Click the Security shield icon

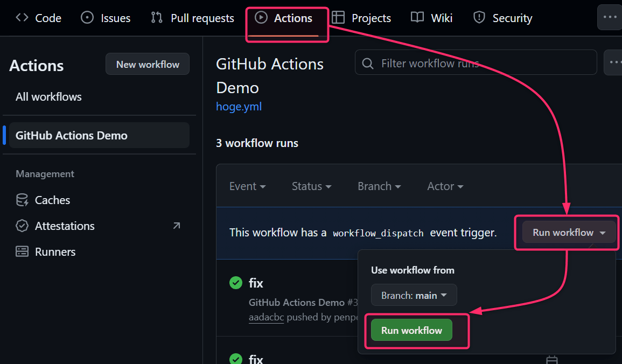[479, 17]
